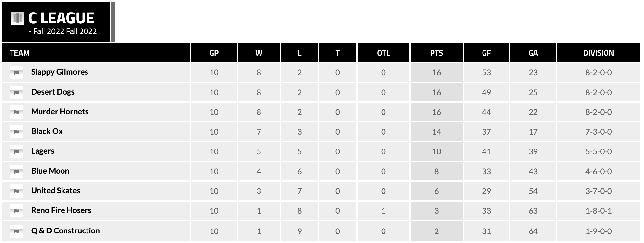Sort table by GA column header

533,53
